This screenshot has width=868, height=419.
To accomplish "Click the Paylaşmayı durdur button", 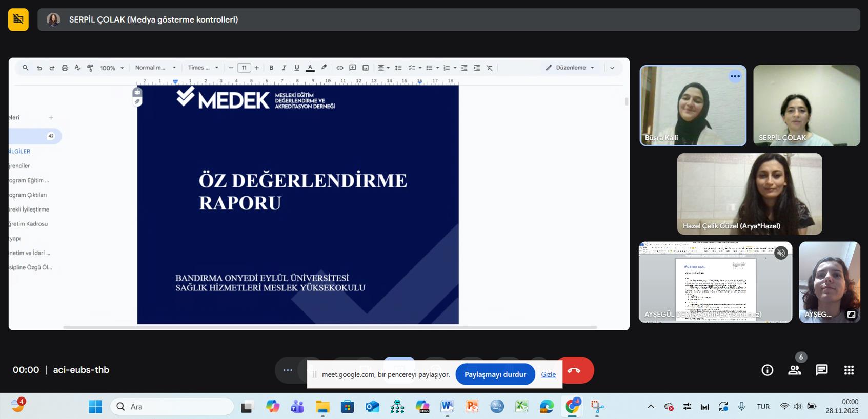I will point(495,374).
